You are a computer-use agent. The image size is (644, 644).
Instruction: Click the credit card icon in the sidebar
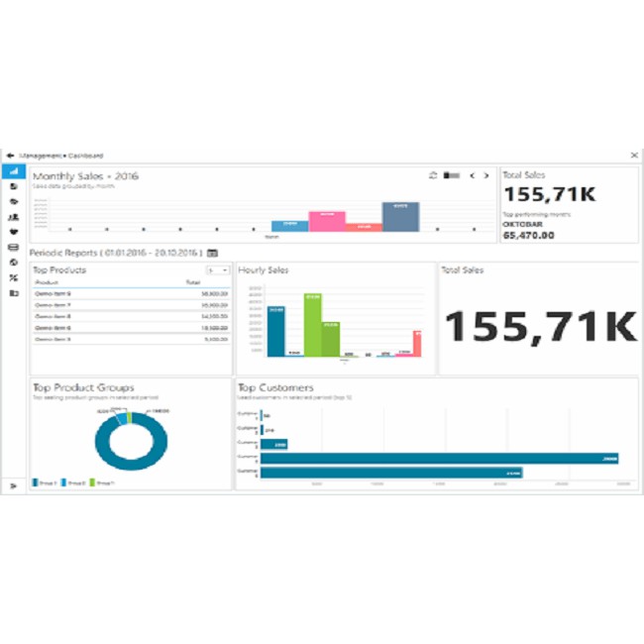[14, 247]
